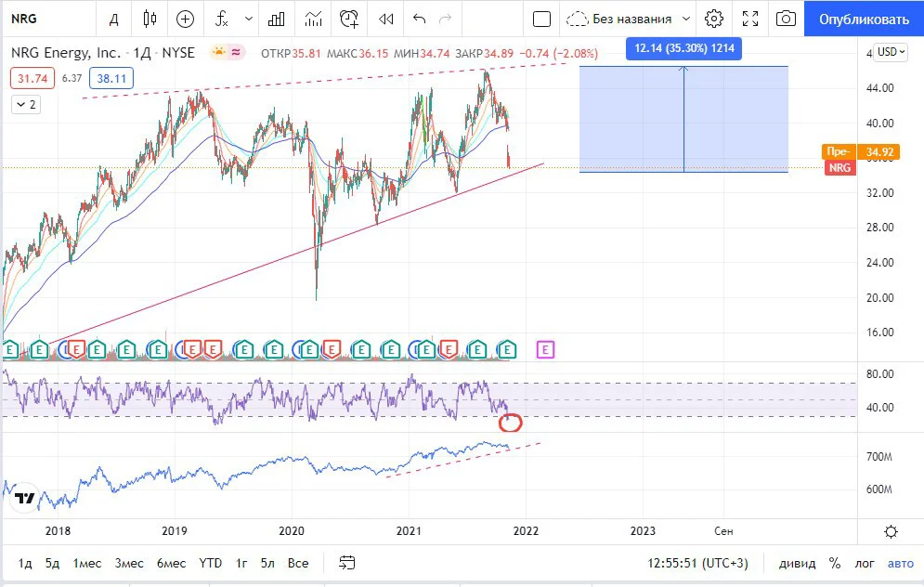Select the chart layout square icon
This screenshot has height=587, width=924.
[541, 19]
